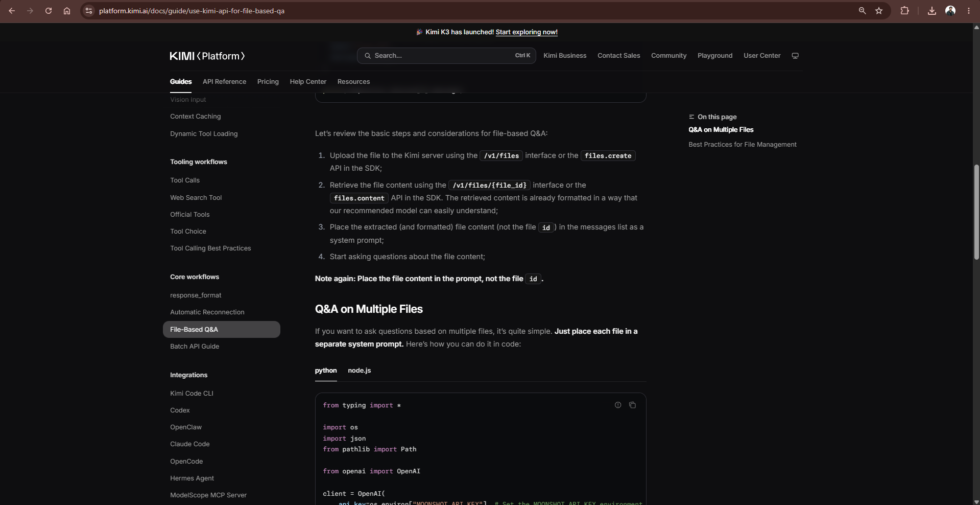Toggle the theme monitor icon in header

point(795,56)
